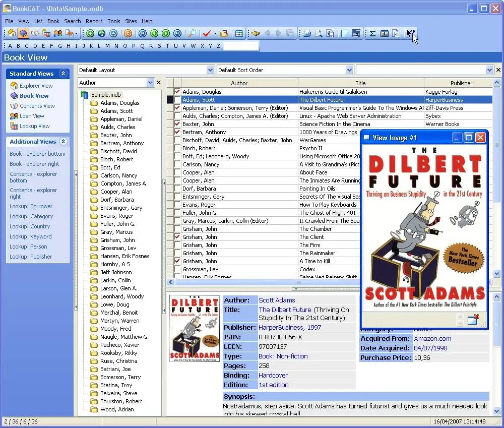Click the Scott Adams author link

pyautogui.click(x=277, y=300)
